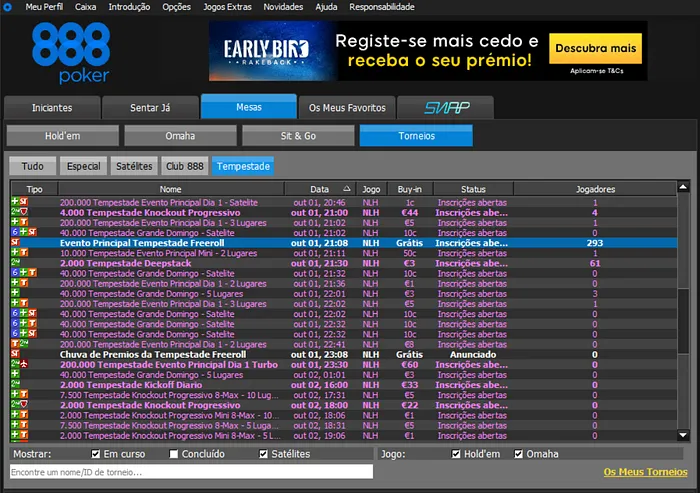
Task: Click the green 2M icon on the 22:41 Evento Principal row
Action: [24, 344]
